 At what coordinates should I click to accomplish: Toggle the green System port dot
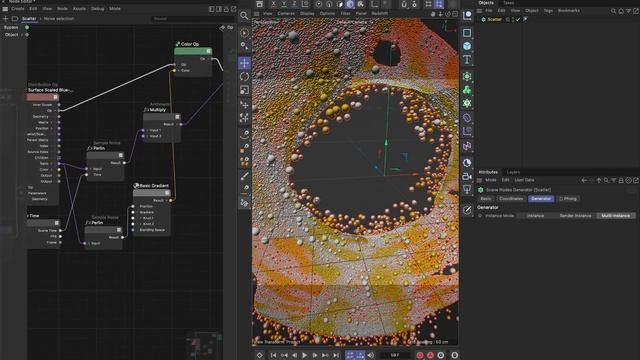point(27,27)
